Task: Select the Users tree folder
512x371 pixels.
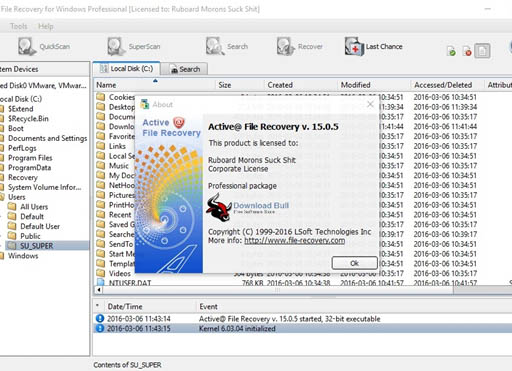Action: click(17, 197)
